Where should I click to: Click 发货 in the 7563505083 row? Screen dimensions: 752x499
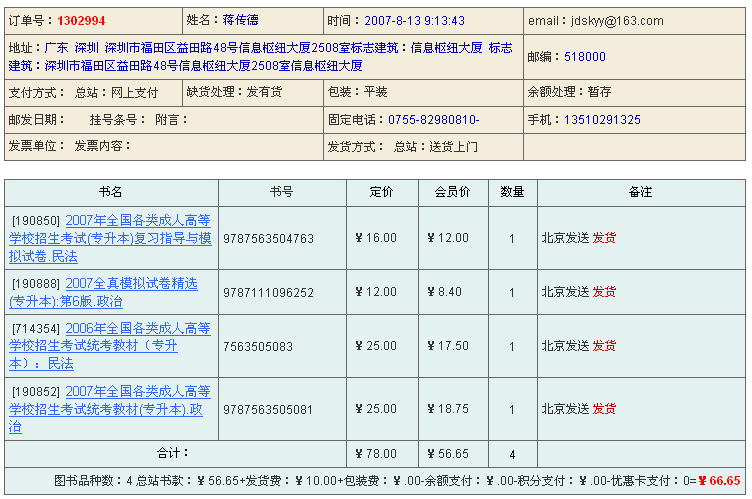click(604, 345)
